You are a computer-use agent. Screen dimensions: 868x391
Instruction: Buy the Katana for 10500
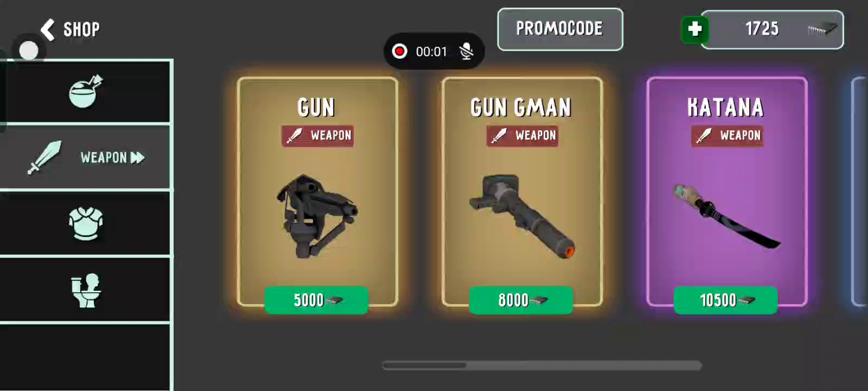tap(725, 300)
